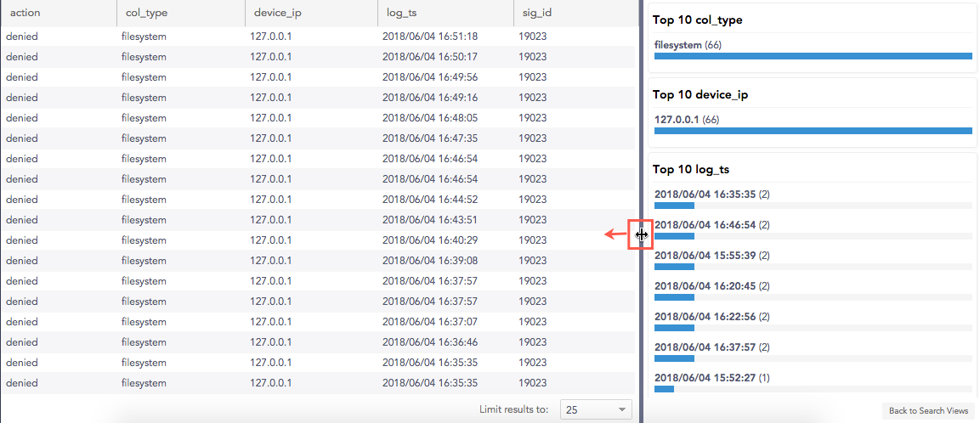
Task: Select filesystem label in Top 10 col_type
Action: pyautogui.click(x=678, y=44)
